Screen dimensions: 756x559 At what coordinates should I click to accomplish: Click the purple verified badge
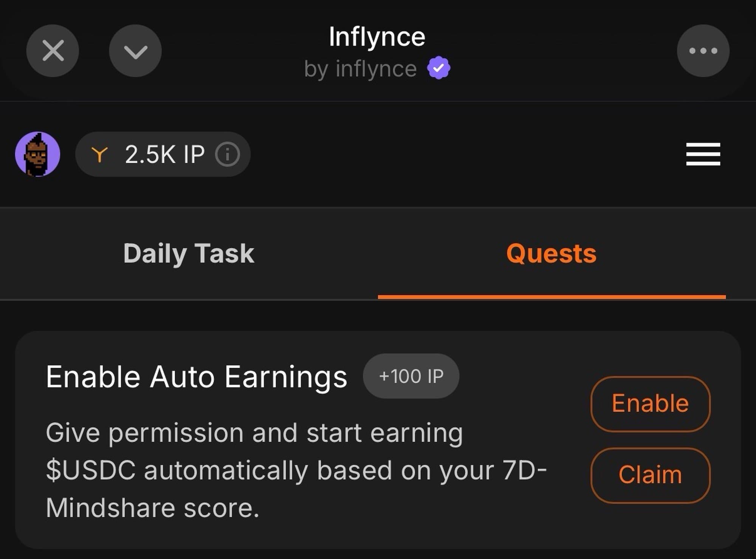[438, 68]
